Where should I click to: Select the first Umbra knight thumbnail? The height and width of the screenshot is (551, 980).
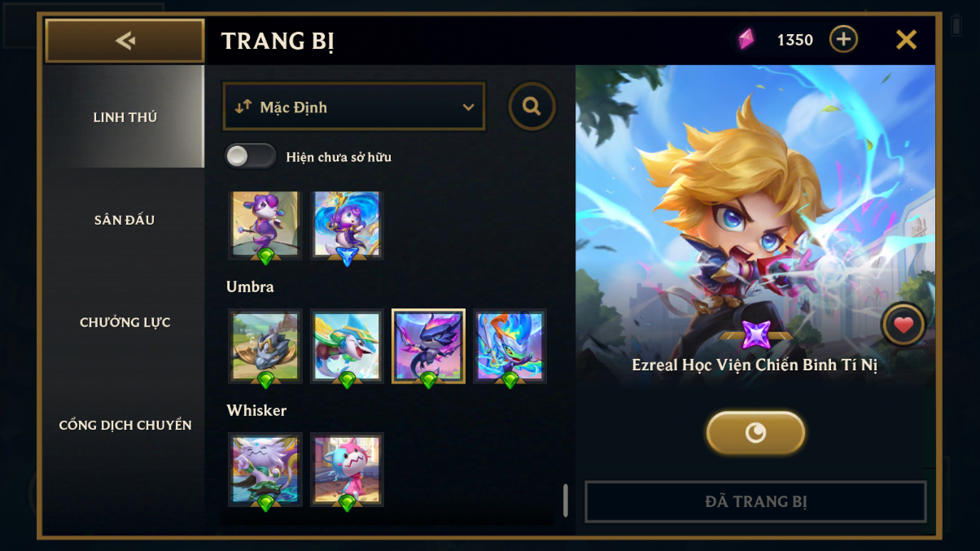[265, 346]
